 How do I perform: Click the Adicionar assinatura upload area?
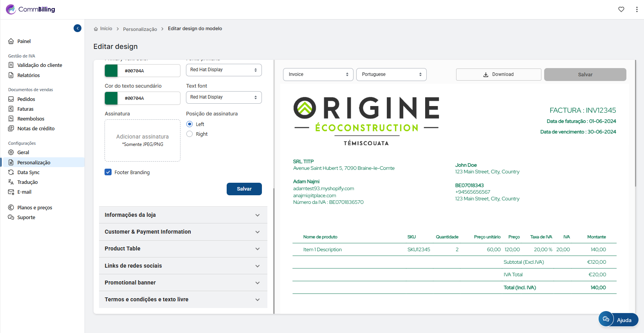point(143,140)
